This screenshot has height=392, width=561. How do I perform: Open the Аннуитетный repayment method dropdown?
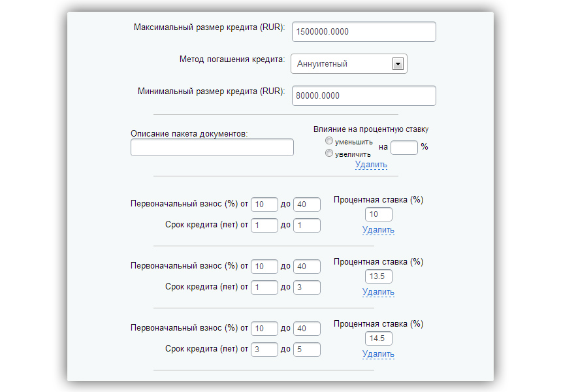(x=349, y=63)
